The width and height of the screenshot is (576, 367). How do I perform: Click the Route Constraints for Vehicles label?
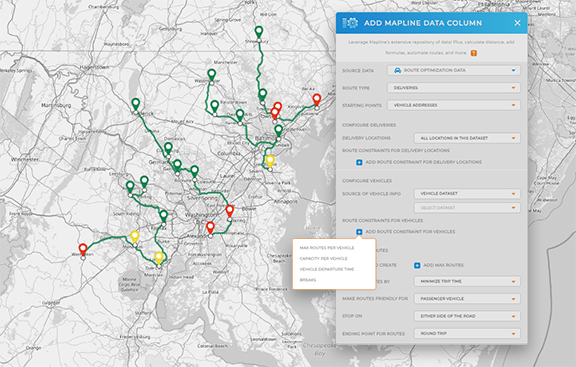coord(382,220)
